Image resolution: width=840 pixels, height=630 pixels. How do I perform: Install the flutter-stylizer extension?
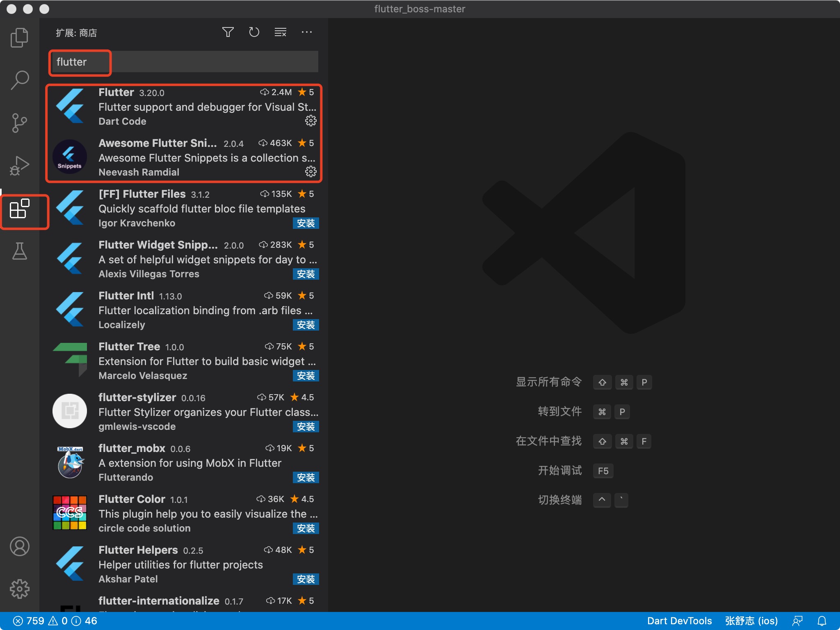point(306,427)
